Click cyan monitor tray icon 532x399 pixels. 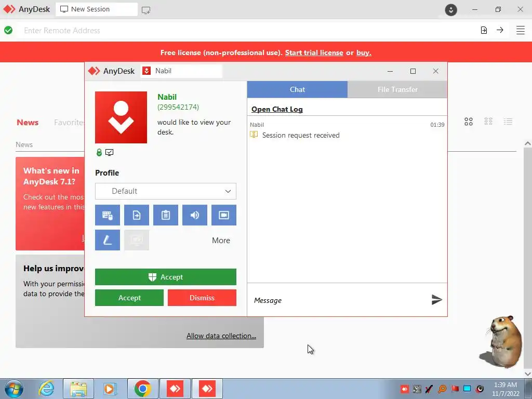tap(467, 389)
